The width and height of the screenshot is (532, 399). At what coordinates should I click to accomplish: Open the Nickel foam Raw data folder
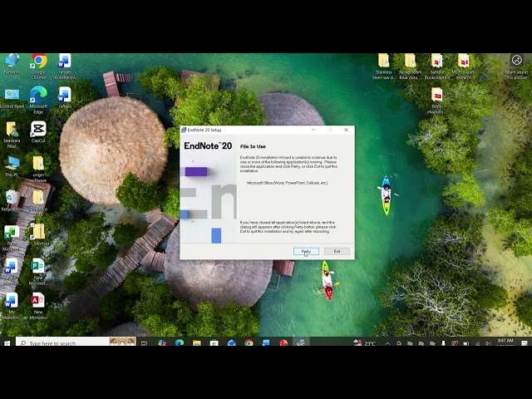point(410,66)
